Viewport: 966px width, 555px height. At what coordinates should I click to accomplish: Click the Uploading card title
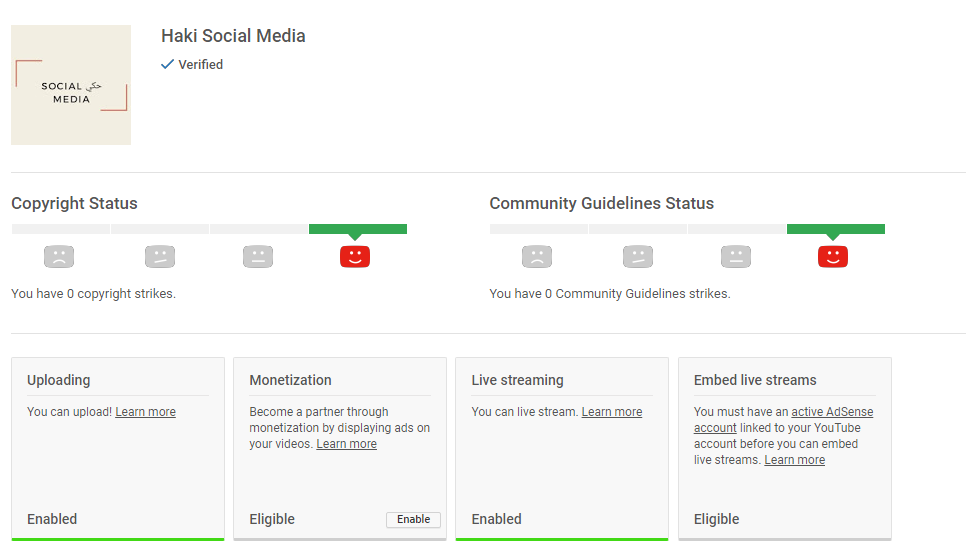tap(59, 380)
